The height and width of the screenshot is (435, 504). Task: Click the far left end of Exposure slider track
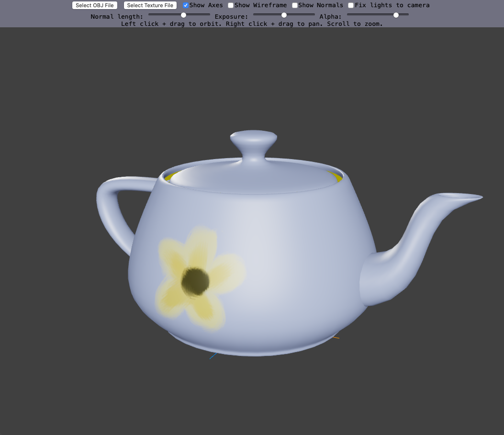(x=255, y=15)
